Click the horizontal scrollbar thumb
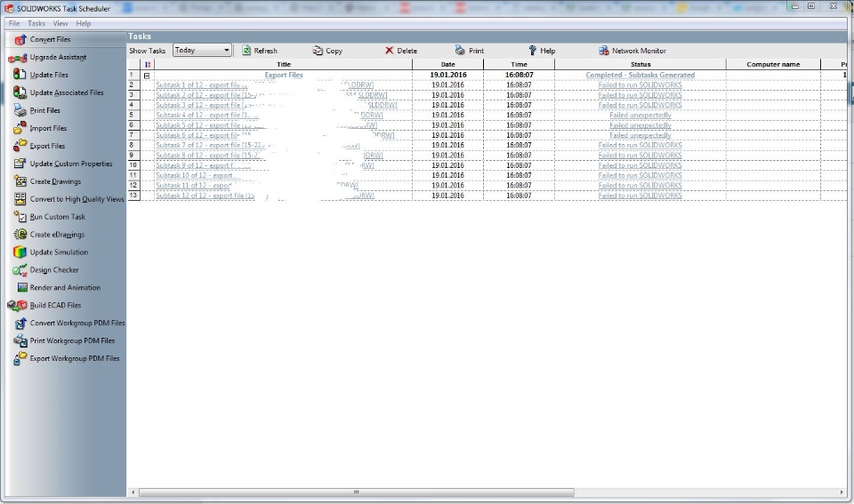This screenshot has width=854, height=504. click(x=356, y=492)
